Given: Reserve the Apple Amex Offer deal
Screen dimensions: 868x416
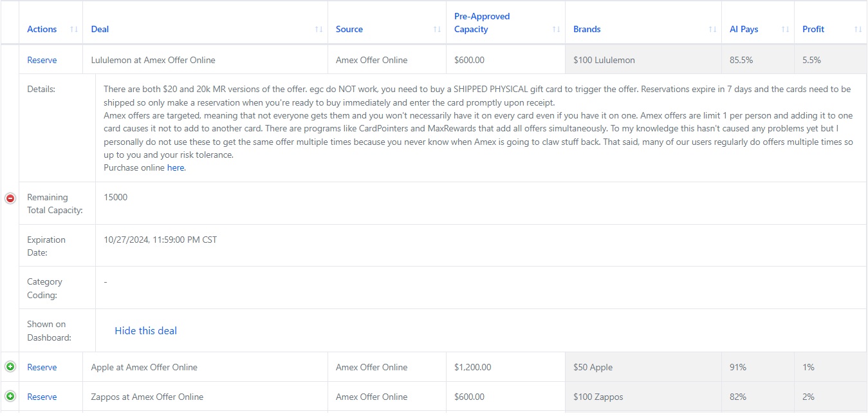Looking at the screenshot, I should tap(42, 366).
